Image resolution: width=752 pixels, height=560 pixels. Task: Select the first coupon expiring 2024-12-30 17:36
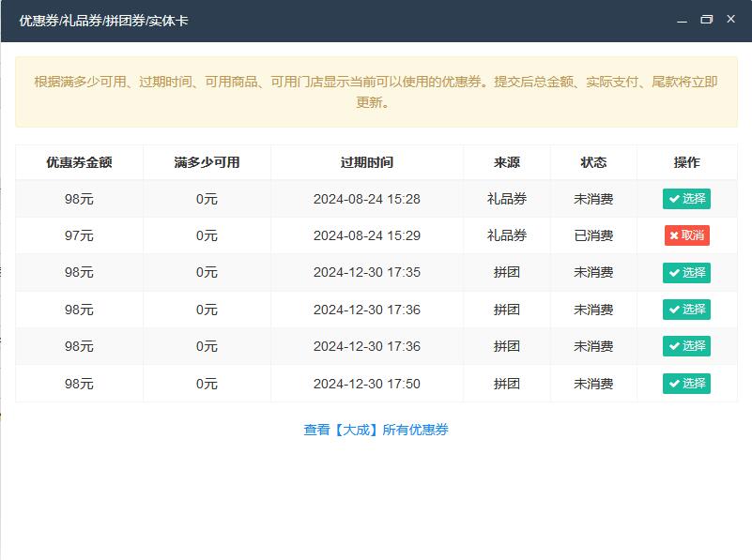(x=686, y=310)
